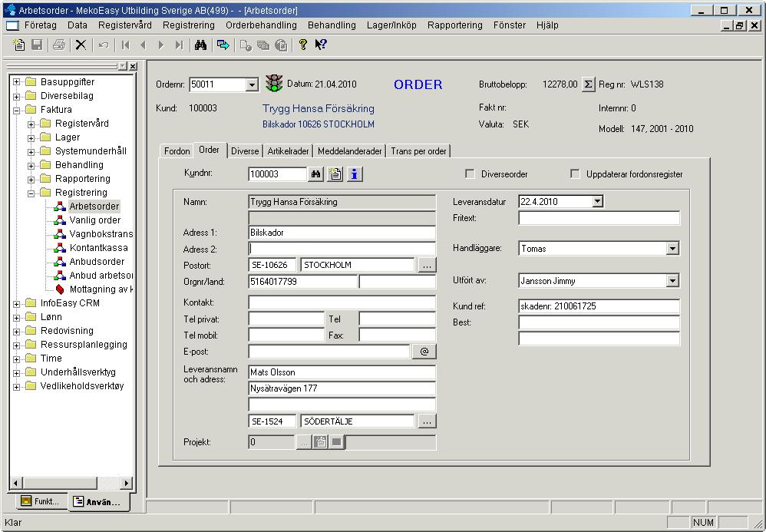Click the ... button next to STOCKHOLM
Image resolution: width=766 pixels, height=532 pixels.
427,266
